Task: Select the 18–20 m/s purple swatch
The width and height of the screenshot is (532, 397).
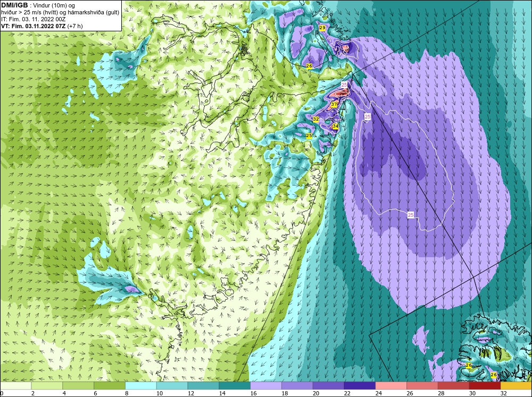Action: (297, 386)
